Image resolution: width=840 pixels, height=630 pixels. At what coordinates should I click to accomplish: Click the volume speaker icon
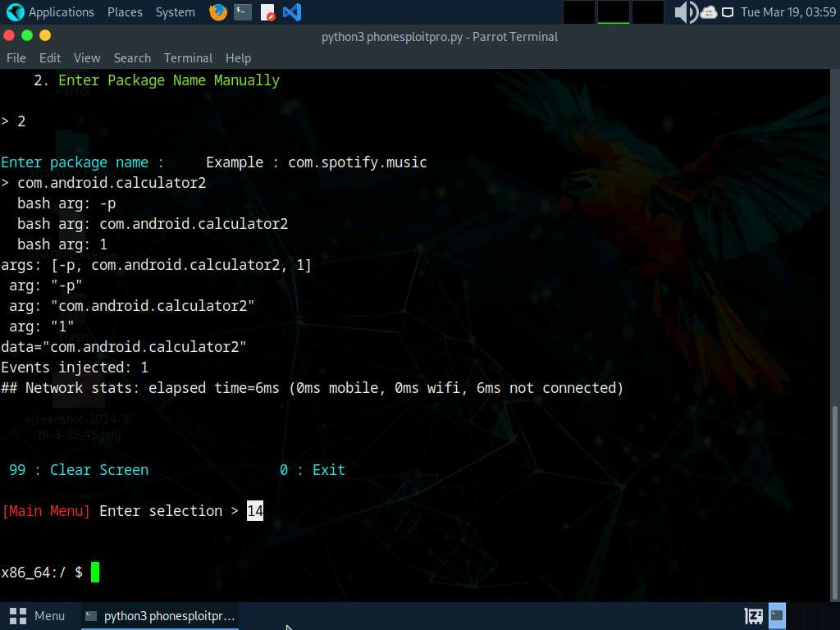[685, 12]
